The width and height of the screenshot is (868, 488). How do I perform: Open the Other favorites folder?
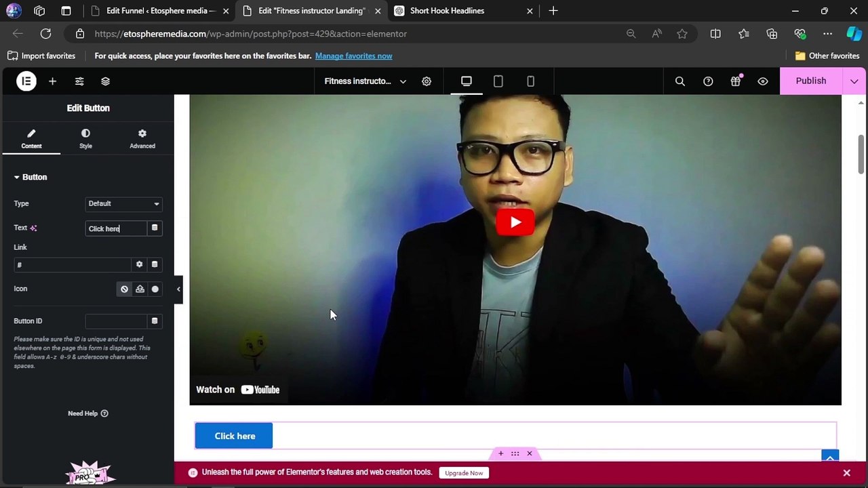pyautogui.click(x=827, y=56)
